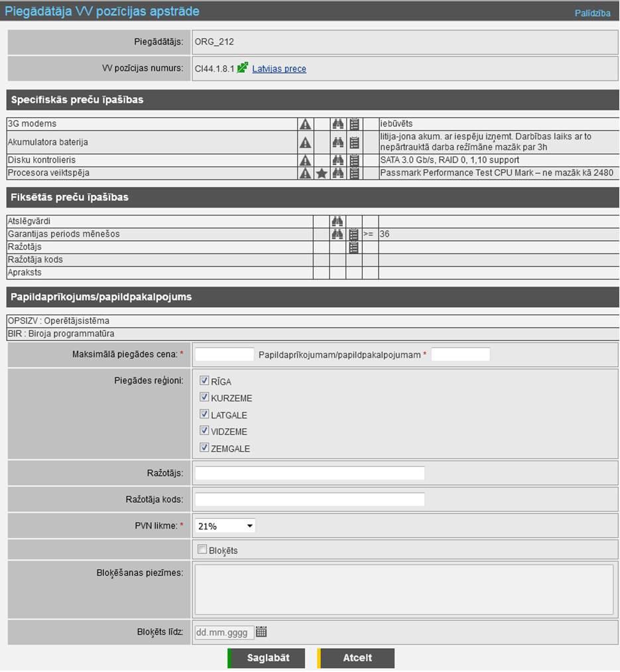Click the list icon in fixed Ražotājs row
620x672 pixels.
point(354,247)
